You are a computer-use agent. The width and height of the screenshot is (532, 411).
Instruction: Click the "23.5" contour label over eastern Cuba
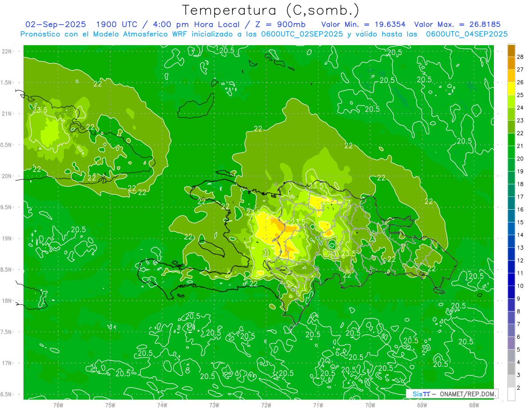tap(39, 110)
